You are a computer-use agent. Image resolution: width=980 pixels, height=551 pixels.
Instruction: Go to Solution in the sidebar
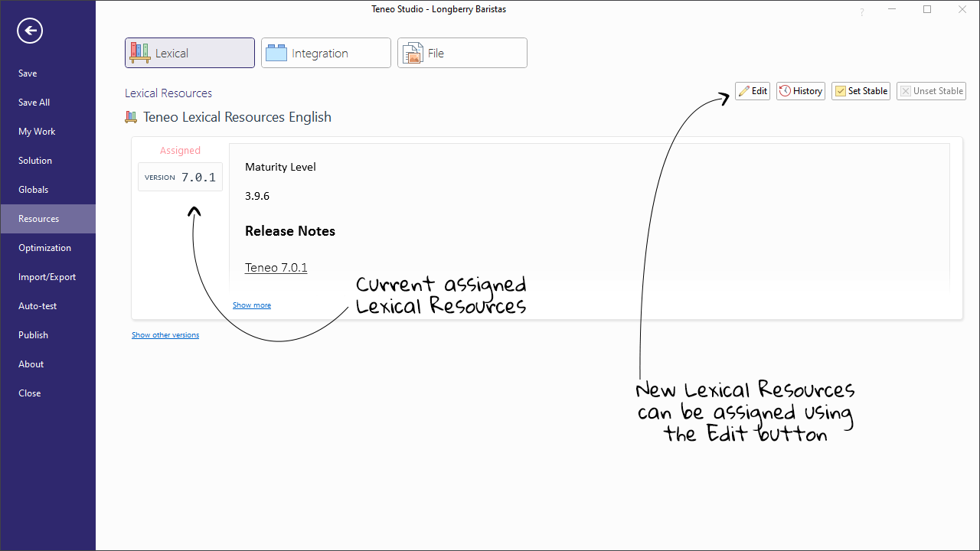47,161
